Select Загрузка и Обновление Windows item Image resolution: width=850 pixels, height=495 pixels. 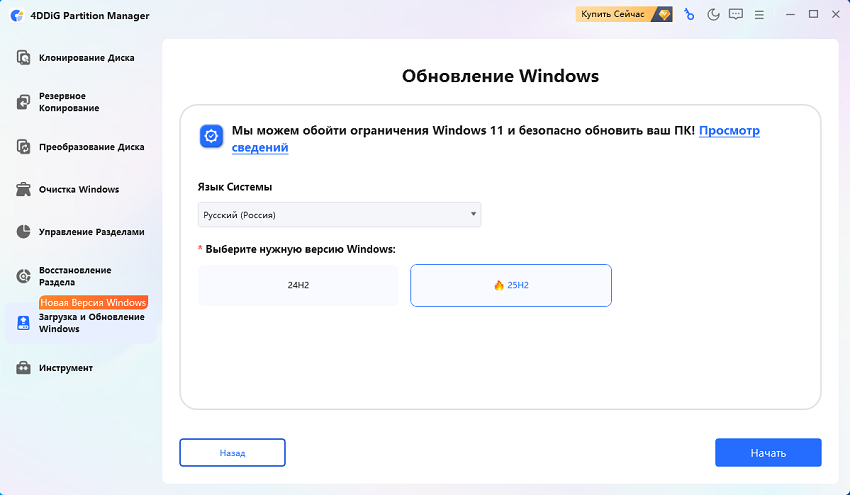[x=81, y=323]
